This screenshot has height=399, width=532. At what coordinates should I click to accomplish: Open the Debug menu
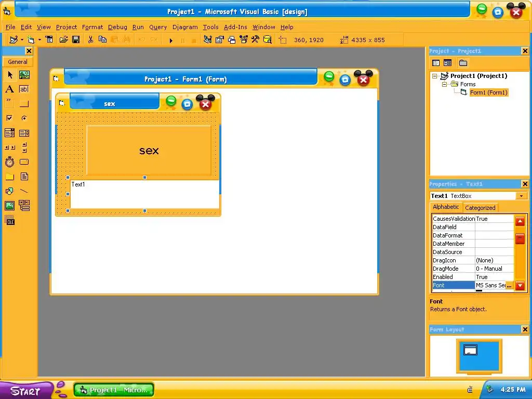(117, 27)
